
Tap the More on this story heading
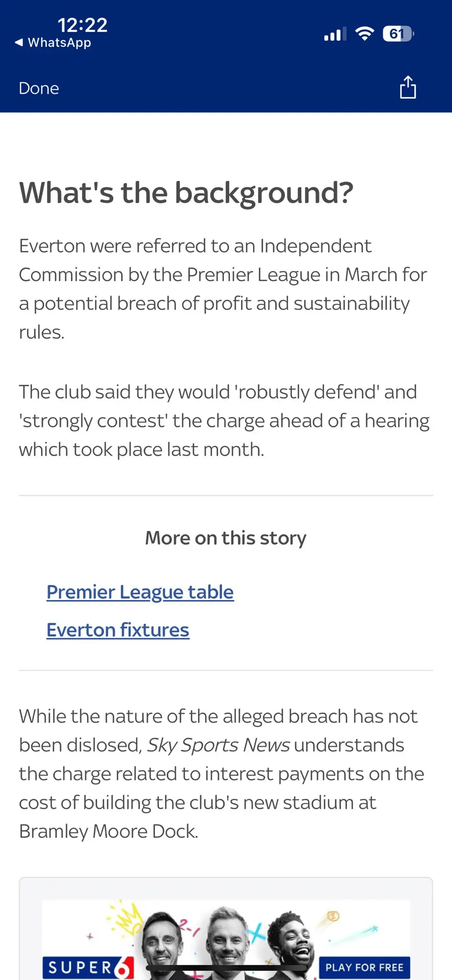(226, 538)
